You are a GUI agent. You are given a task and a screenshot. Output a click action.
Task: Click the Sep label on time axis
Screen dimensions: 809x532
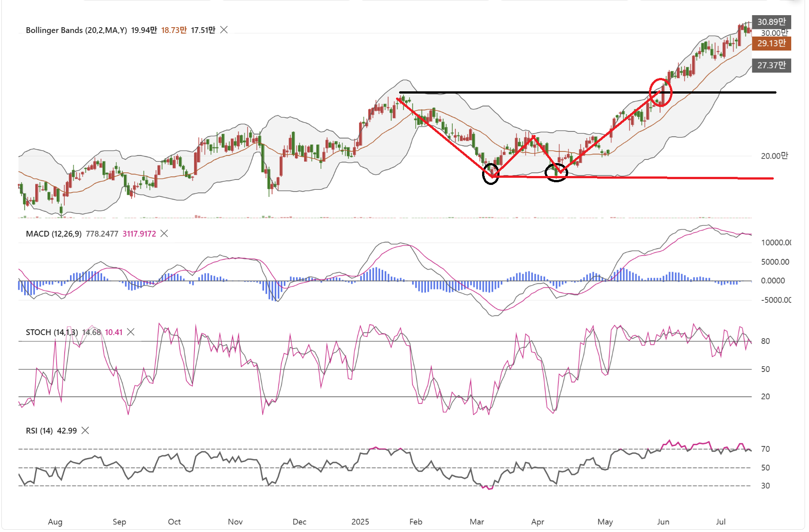(x=119, y=521)
